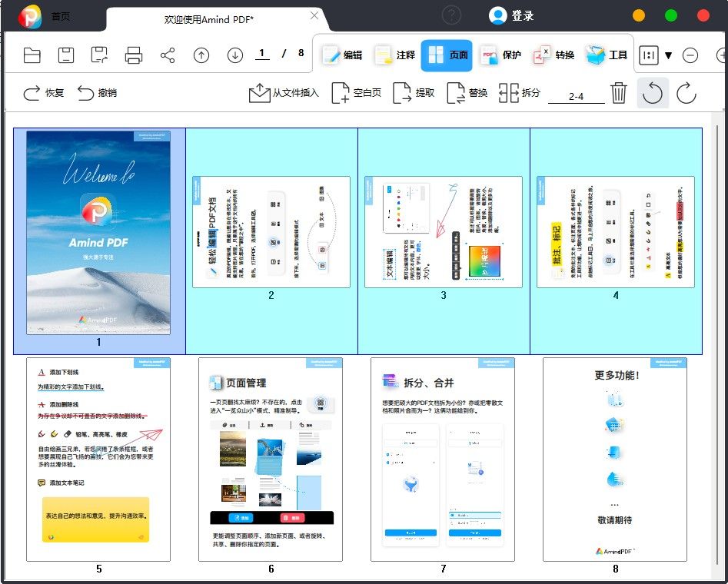Print the document via printer icon
This screenshot has height=584, width=728.
pos(134,55)
